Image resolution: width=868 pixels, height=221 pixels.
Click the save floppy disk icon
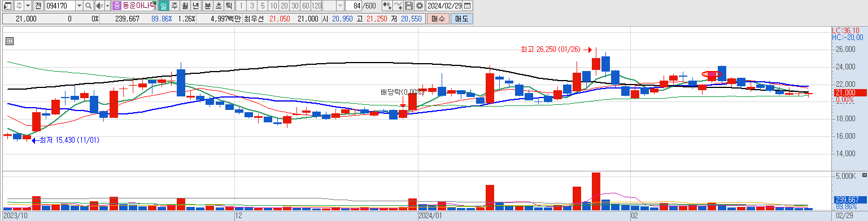[408, 6]
